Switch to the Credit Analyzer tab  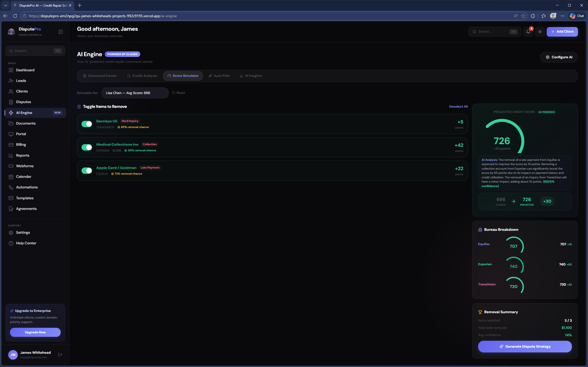click(x=142, y=76)
